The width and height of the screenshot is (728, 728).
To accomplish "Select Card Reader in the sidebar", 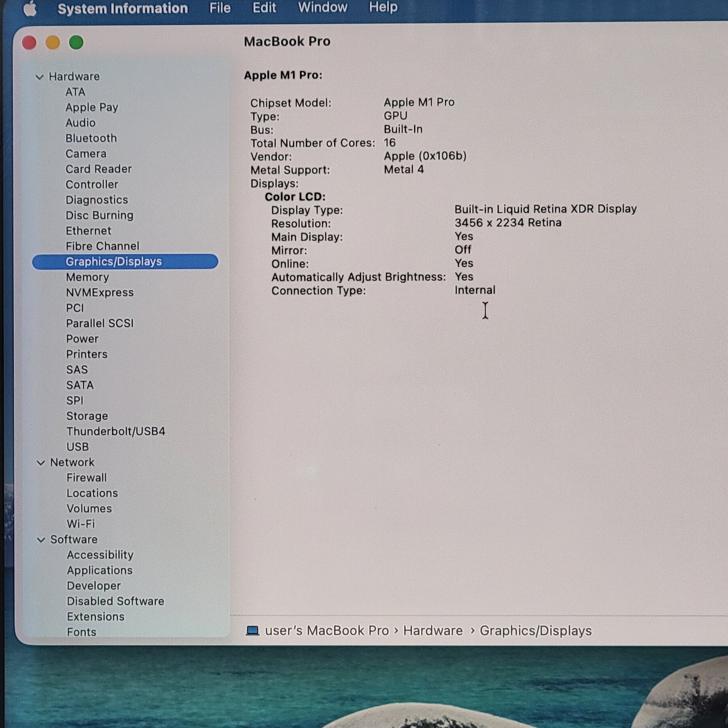I will tap(99, 169).
